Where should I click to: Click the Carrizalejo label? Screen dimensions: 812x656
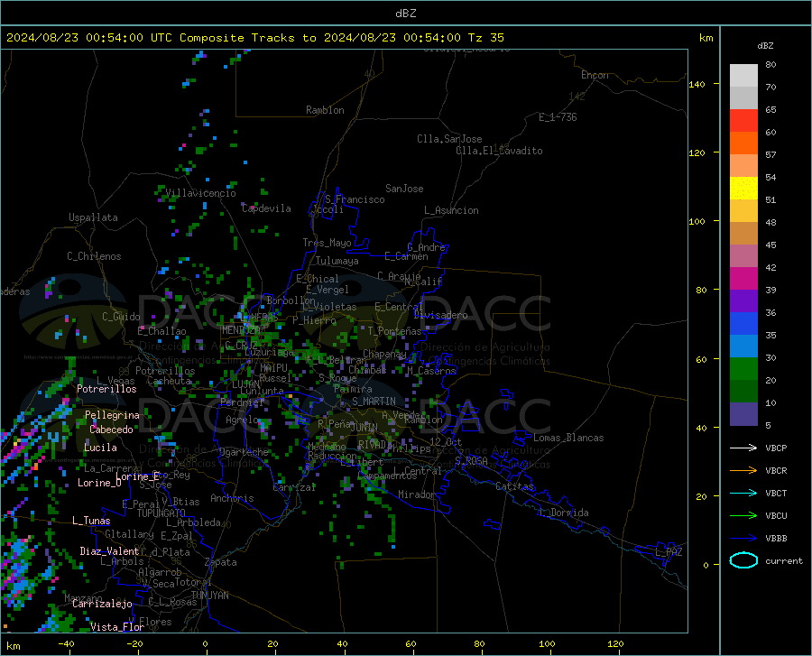click(x=102, y=604)
